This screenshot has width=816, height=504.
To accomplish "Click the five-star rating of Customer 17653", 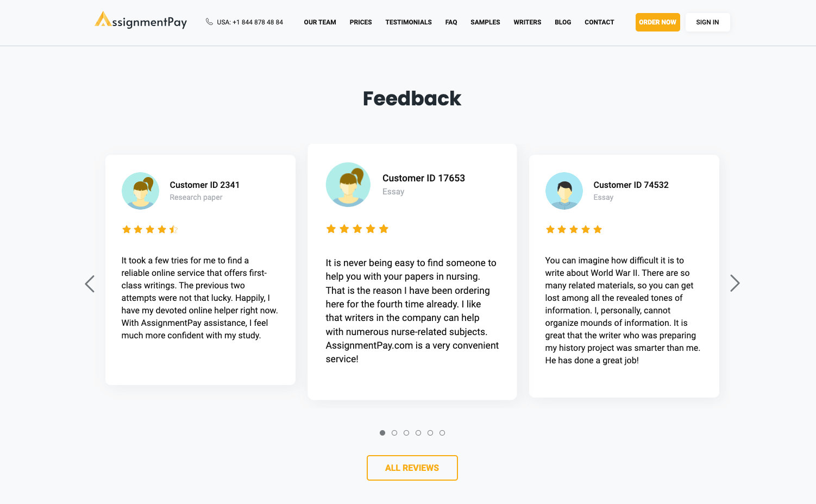I will click(357, 229).
